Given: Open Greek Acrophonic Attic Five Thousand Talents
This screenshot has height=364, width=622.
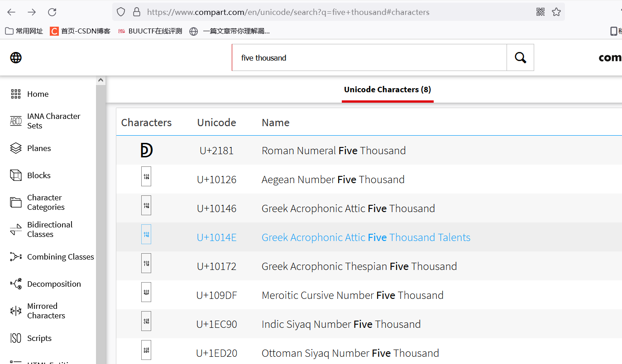Looking at the screenshot, I should coord(366,237).
